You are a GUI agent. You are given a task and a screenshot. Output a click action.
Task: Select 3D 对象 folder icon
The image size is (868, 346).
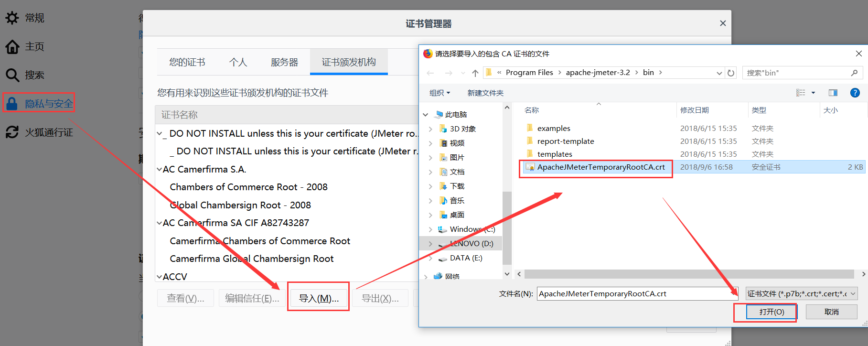pyautogui.click(x=443, y=129)
